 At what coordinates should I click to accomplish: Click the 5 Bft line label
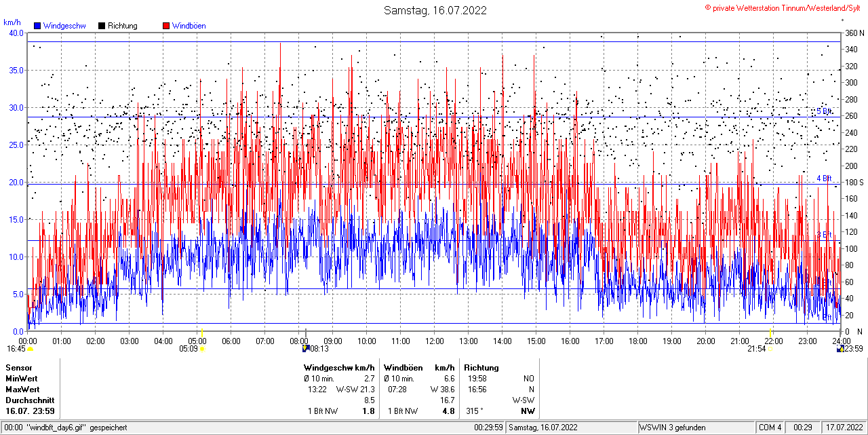[x=824, y=111]
